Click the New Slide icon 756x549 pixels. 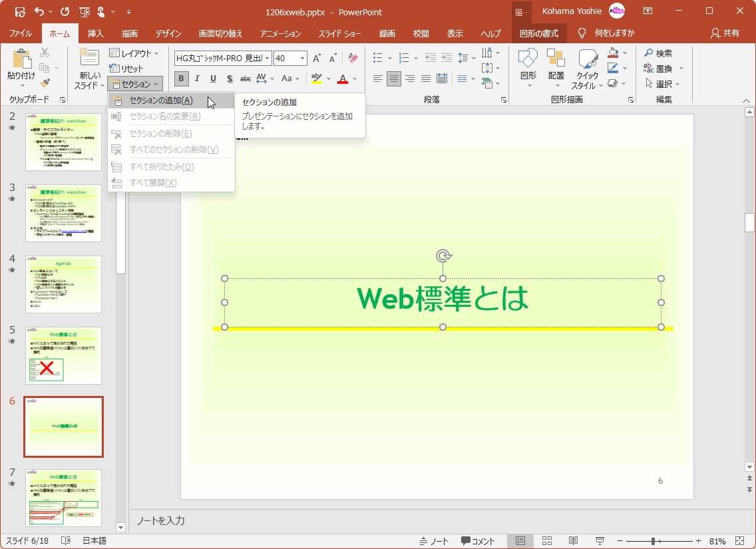pyautogui.click(x=89, y=58)
